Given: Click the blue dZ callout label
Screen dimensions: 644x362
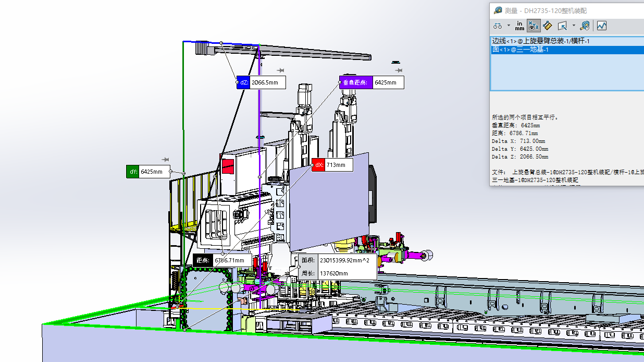Looking at the screenshot, I should tap(243, 82).
